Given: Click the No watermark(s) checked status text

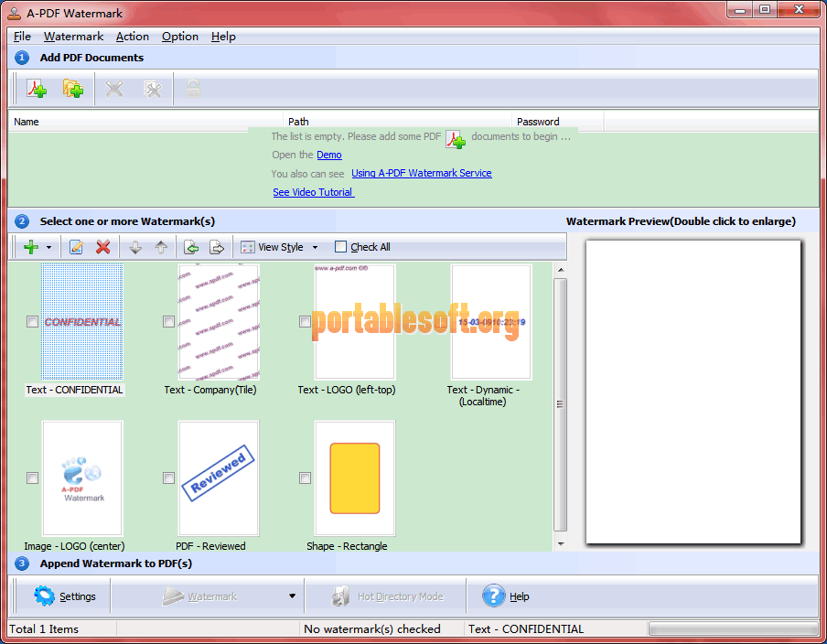Looking at the screenshot, I should point(372,628).
